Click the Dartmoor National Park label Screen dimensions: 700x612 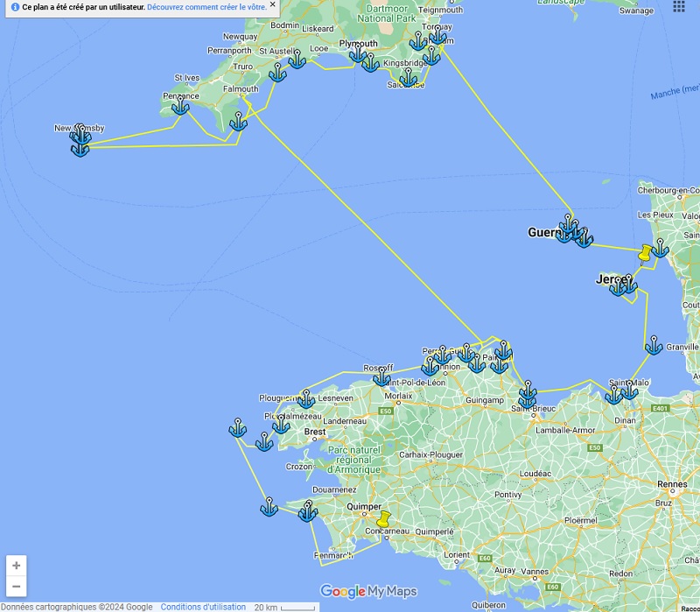[x=387, y=13]
